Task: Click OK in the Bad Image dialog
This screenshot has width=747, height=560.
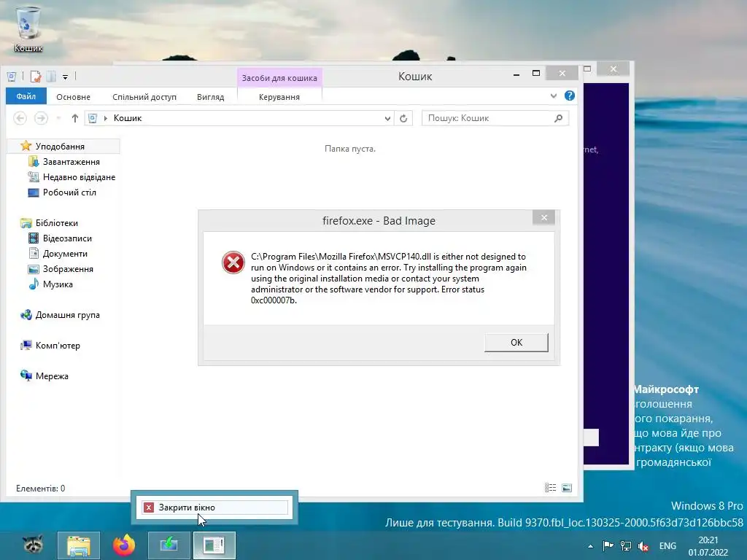Action: (x=516, y=343)
